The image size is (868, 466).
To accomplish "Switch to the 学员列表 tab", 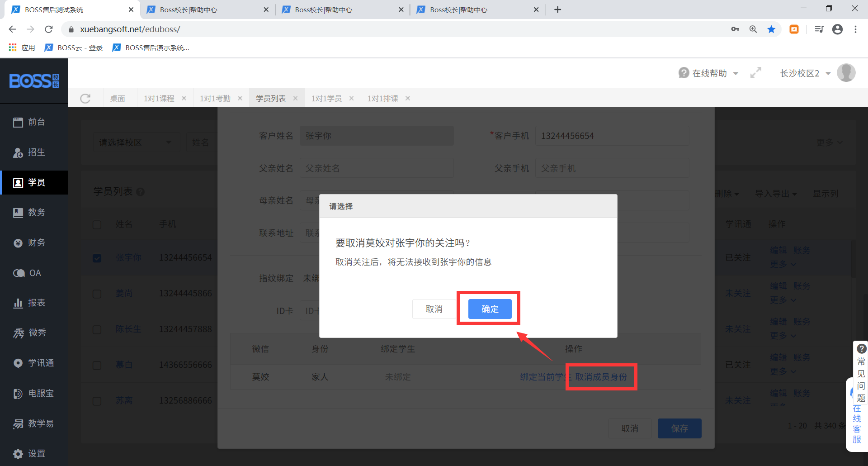I will pyautogui.click(x=271, y=99).
